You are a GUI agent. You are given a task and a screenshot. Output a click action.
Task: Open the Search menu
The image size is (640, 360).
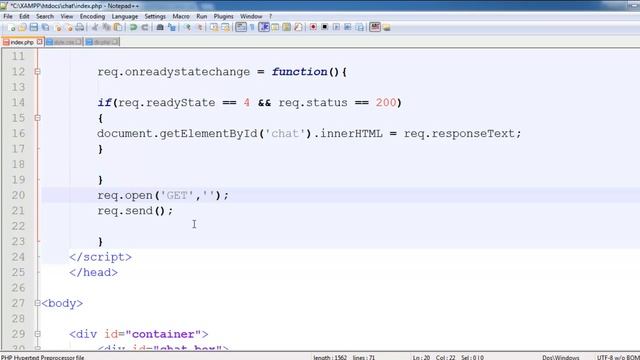(x=44, y=16)
